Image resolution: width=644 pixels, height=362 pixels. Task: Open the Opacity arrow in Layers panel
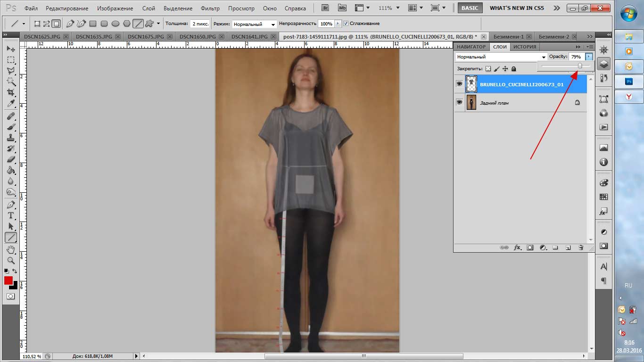588,57
